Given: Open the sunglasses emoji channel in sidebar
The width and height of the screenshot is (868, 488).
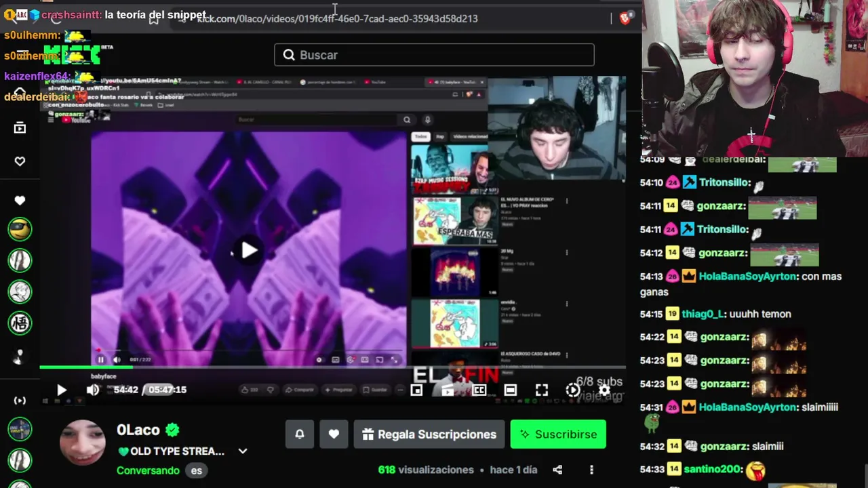Looking at the screenshot, I should (20, 229).
